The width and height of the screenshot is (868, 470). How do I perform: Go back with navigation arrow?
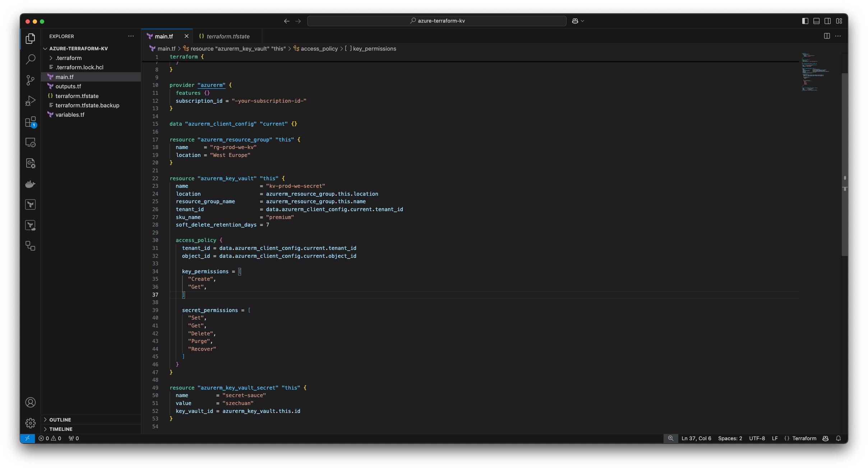(x=287, y=21)
